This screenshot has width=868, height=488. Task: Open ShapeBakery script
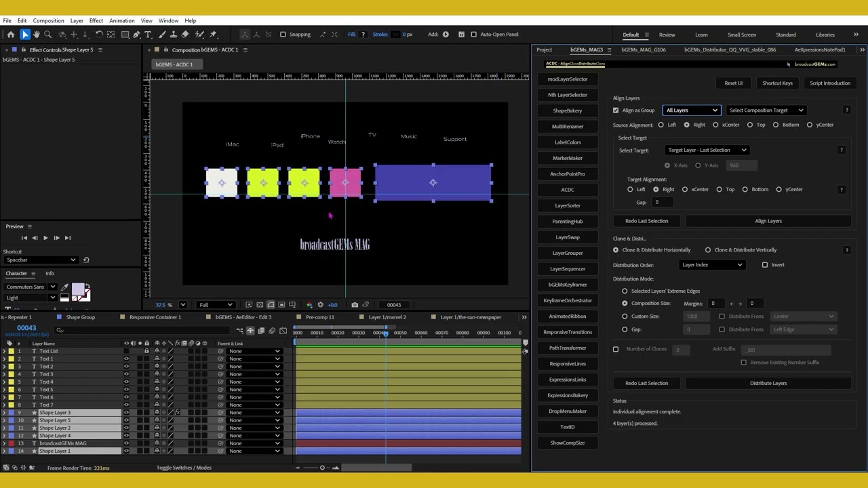568,110
